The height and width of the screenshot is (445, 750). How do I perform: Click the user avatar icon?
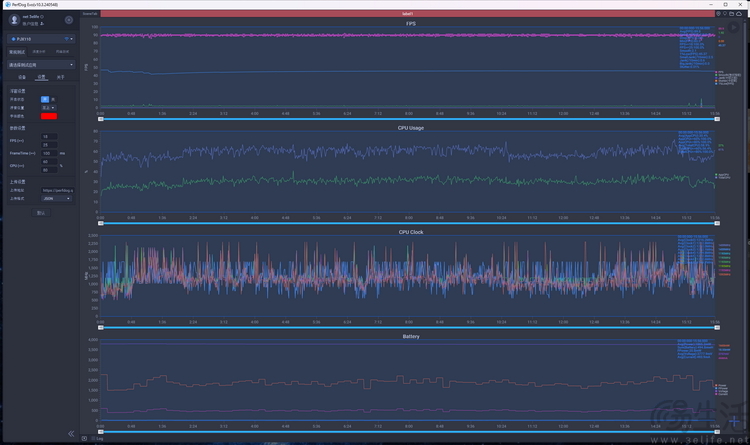point(14,20)
